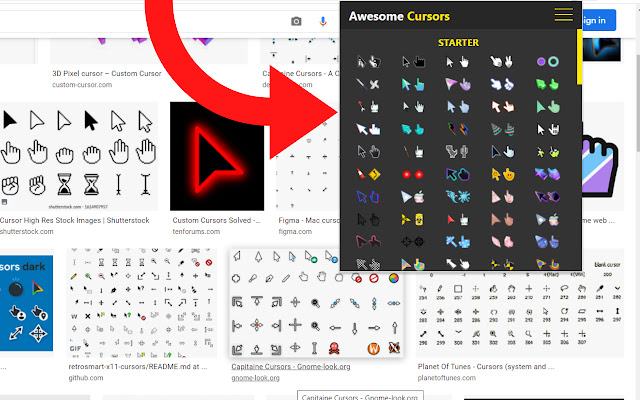
Task: Click the Google voice search microphone icon
Action: pos(323,21)
